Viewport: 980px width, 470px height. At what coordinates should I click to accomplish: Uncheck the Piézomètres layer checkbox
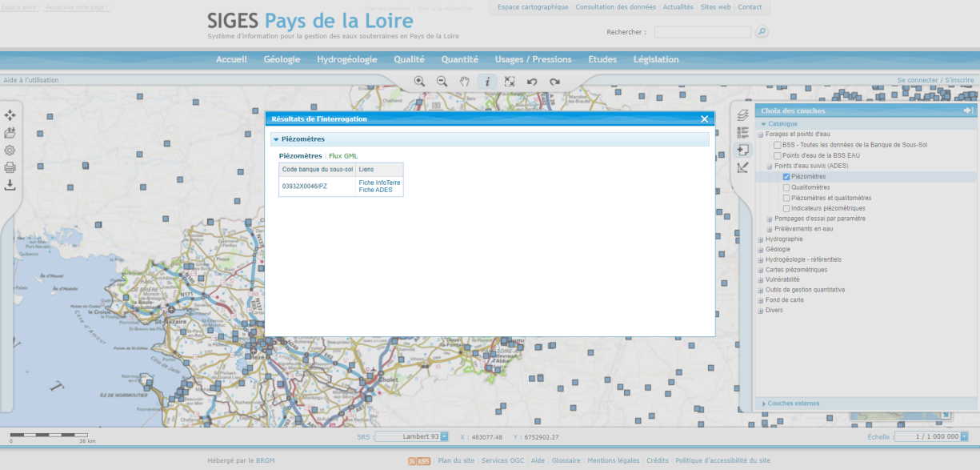point(786,176)
